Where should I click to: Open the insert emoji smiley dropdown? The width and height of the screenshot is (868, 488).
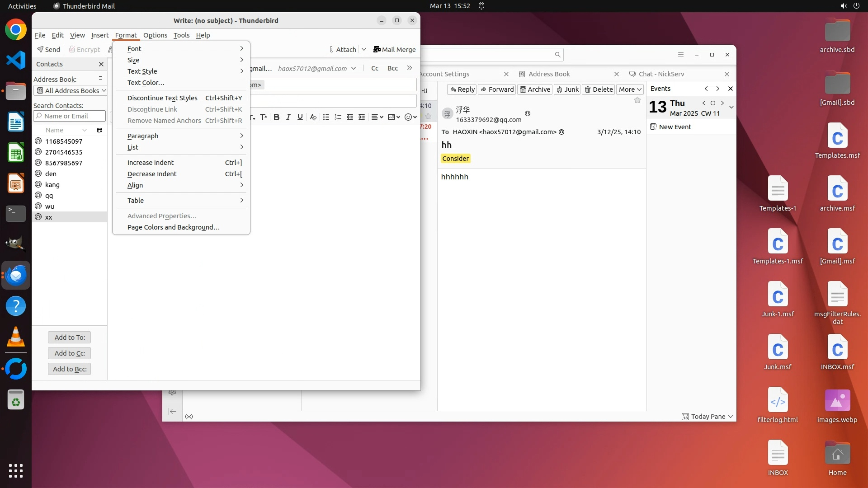[410, 117]
